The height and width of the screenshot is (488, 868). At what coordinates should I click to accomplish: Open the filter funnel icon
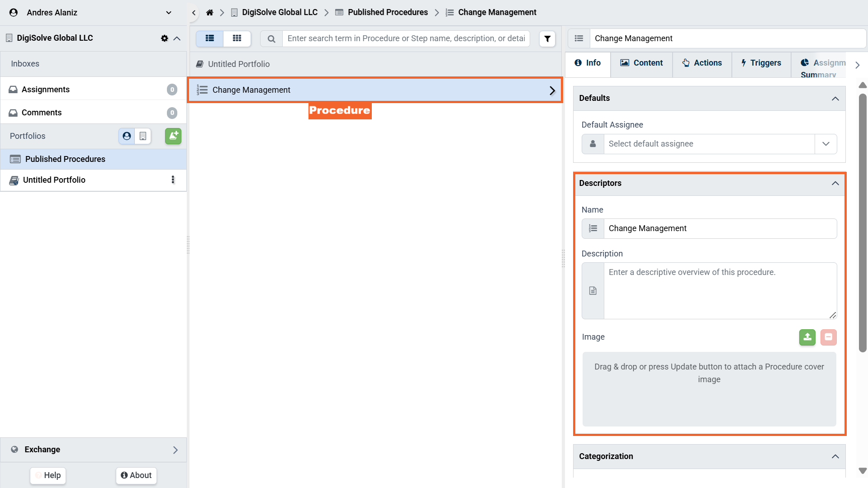point(547,39)
